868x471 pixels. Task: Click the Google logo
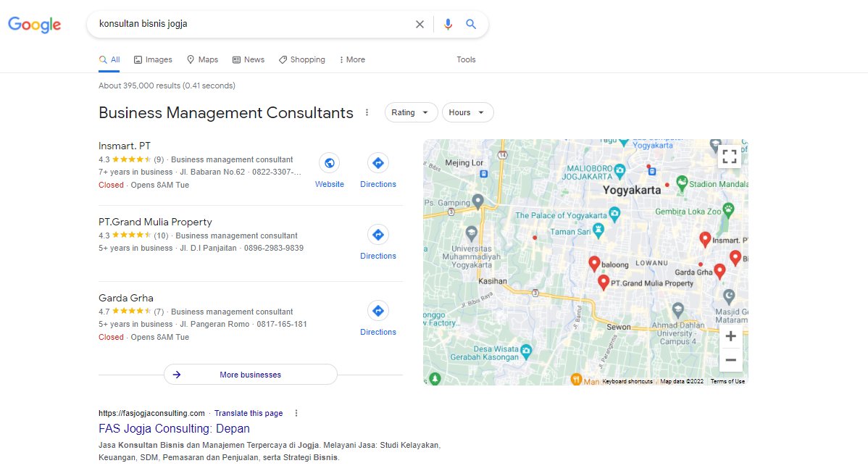pos(34,25)
